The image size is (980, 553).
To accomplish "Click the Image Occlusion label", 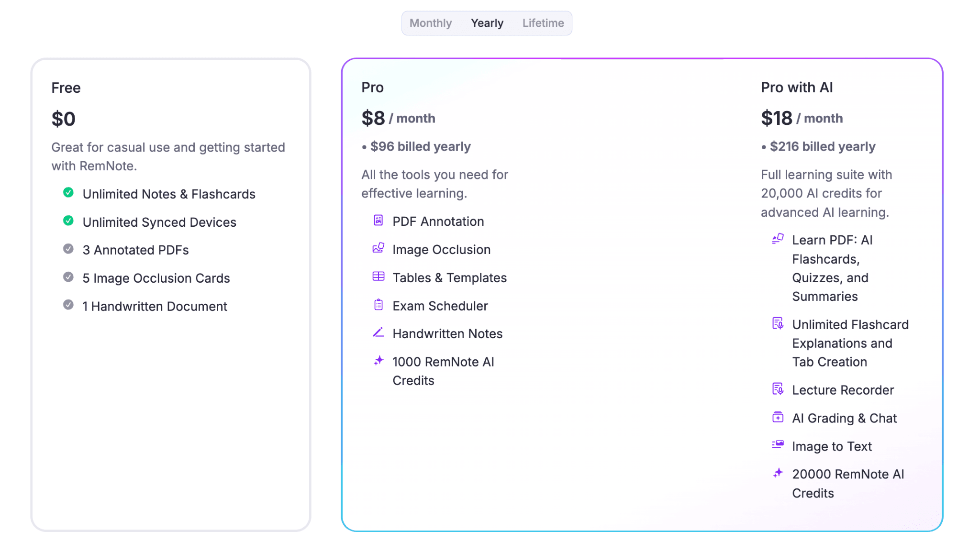I will pos(441,250).
